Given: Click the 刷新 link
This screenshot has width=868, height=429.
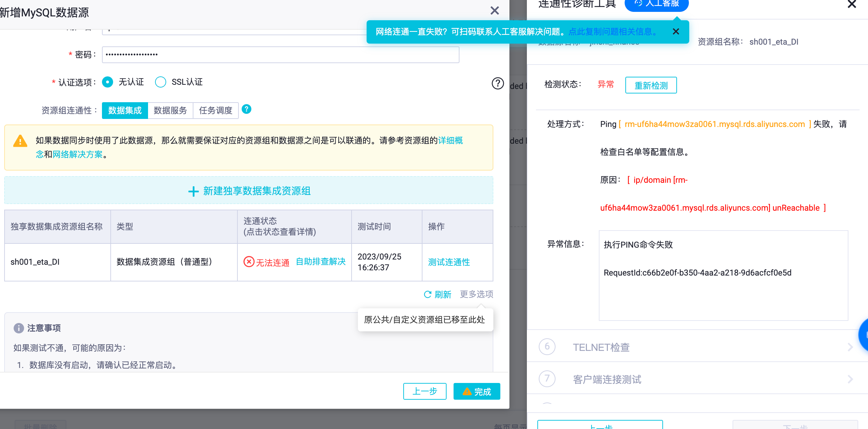Looking at the screenshot, I should click(x=443, y=295).
